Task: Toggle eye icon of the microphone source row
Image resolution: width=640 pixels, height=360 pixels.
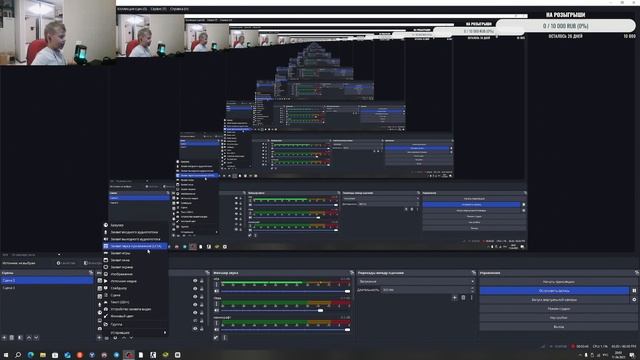Action: click(x=195, y=304)
